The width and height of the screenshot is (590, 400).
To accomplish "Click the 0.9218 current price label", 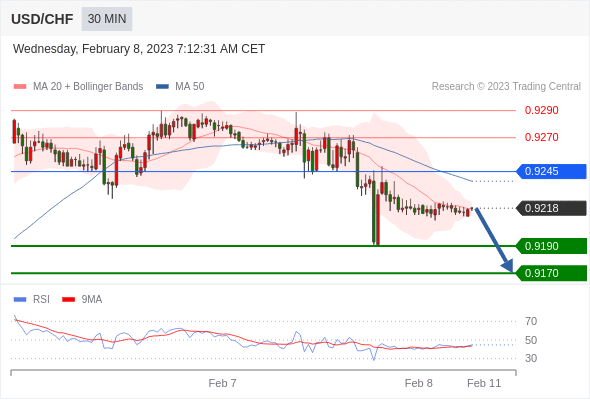I will pos(552,208).
